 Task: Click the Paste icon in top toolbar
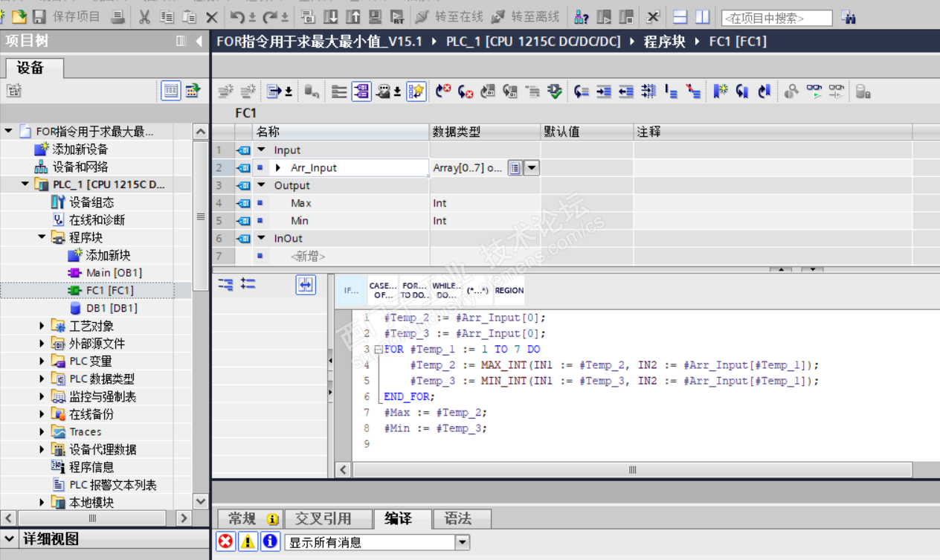coord(190,16)
